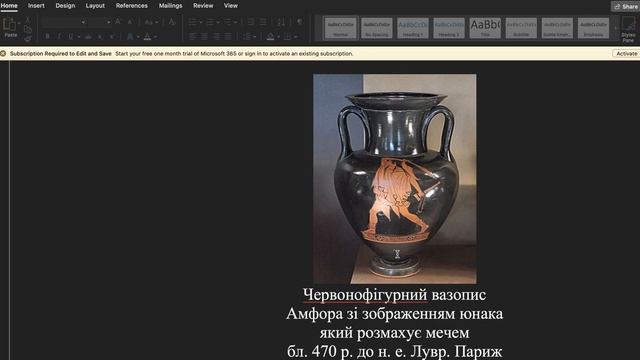Screen dimensions: 640x360
Task: Open the Layout tab
Action: tap(95, 6)
